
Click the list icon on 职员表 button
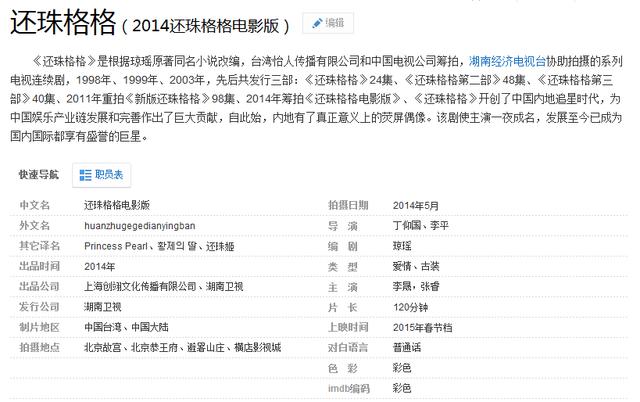click(x=84, y=174)
